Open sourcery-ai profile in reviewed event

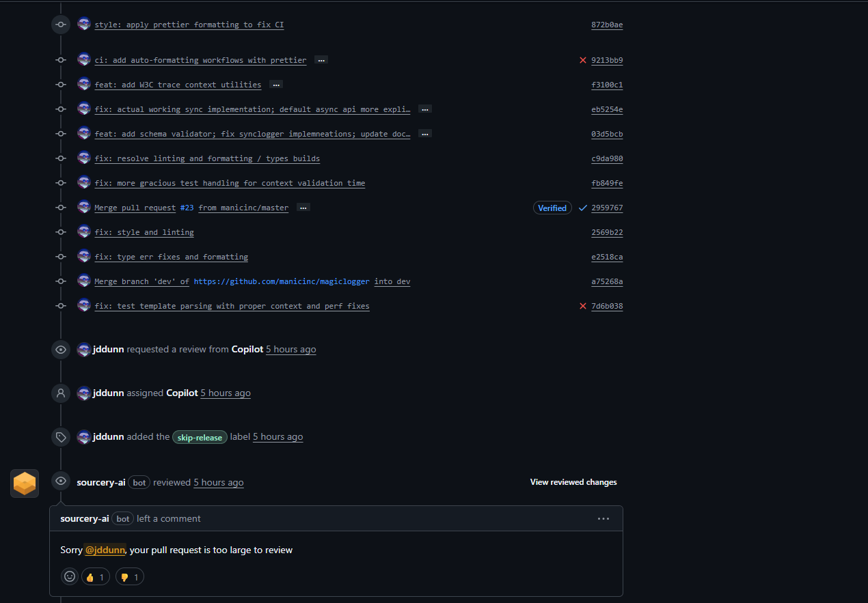(101, 482)
